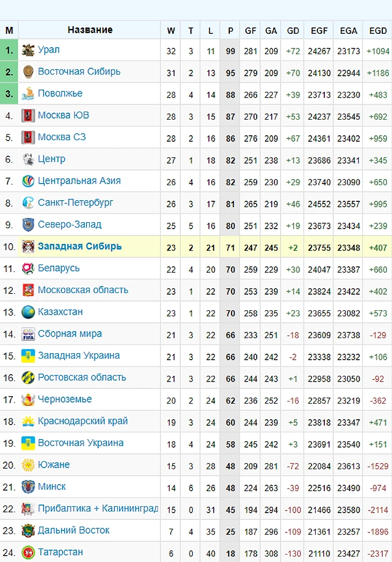Select the EGD column header
The width and height of the screenshot is (392, 562).
tap(378, 31)
